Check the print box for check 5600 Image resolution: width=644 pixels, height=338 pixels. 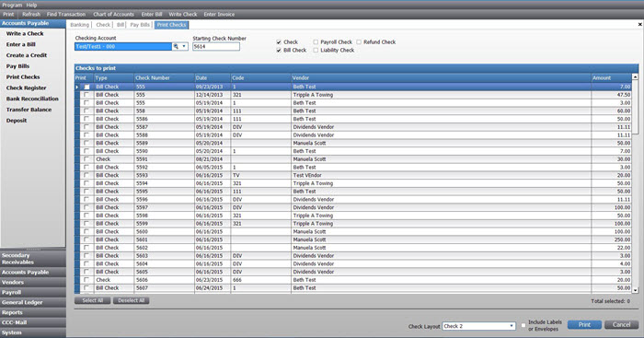[86, 231]
